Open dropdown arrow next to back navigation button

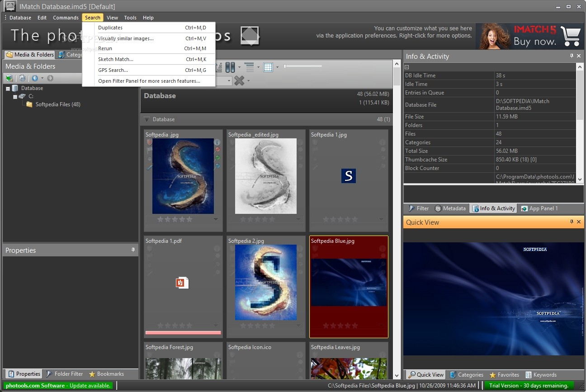(x=42, y=78)
